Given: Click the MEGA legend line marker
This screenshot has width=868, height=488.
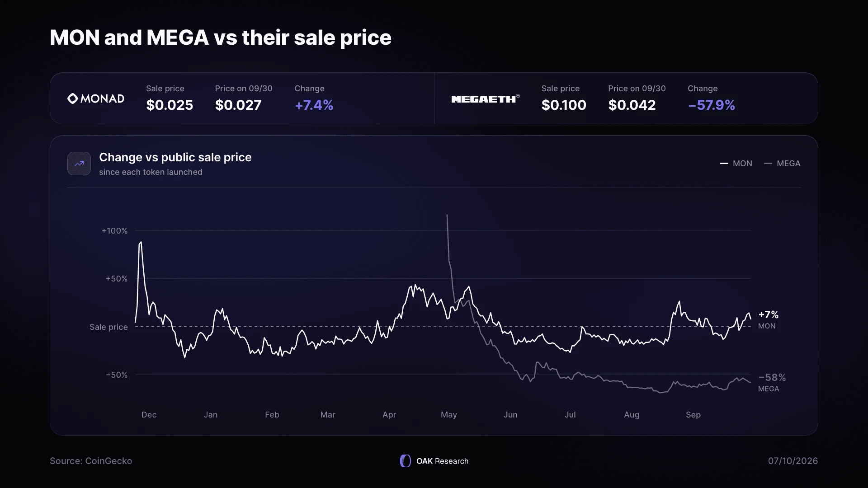Looking at the screenshot, I should 768,164.
